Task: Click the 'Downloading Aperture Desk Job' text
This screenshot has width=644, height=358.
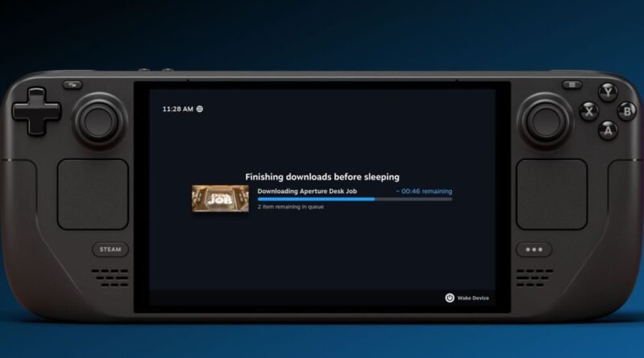Action: click(x=308, y=191)
